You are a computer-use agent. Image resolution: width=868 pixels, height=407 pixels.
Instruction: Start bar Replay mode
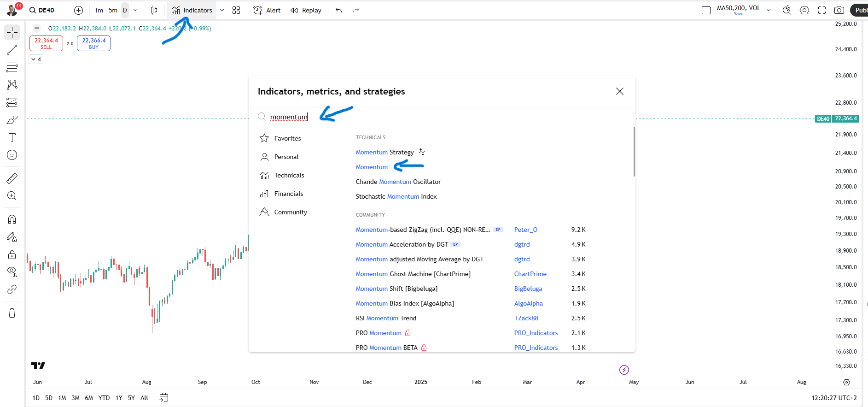pyautogui.click(x=306, y=10)
